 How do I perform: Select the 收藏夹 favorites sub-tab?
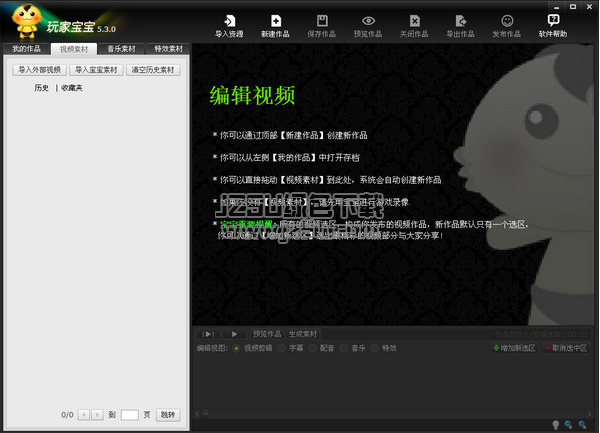coord(72,88)
